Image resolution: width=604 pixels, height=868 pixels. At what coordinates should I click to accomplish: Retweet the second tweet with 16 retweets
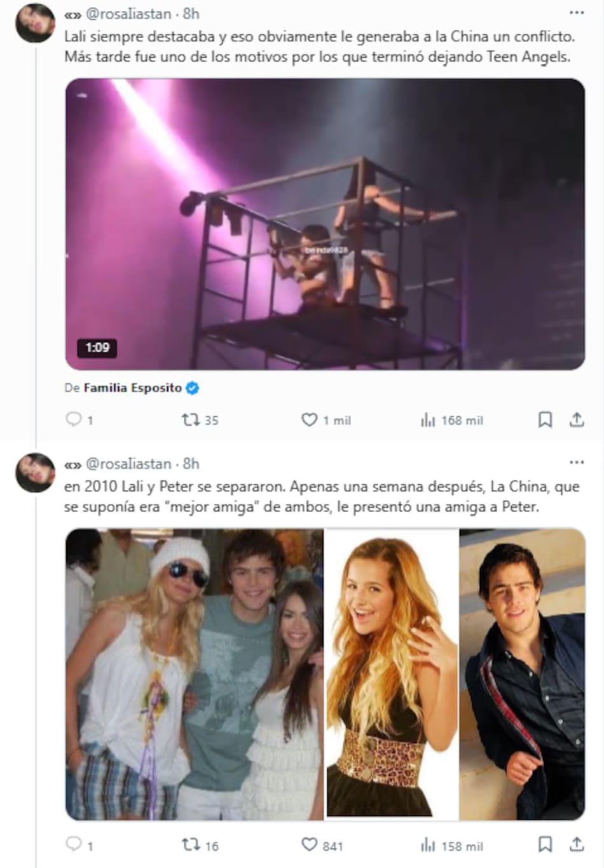point(191,844)
